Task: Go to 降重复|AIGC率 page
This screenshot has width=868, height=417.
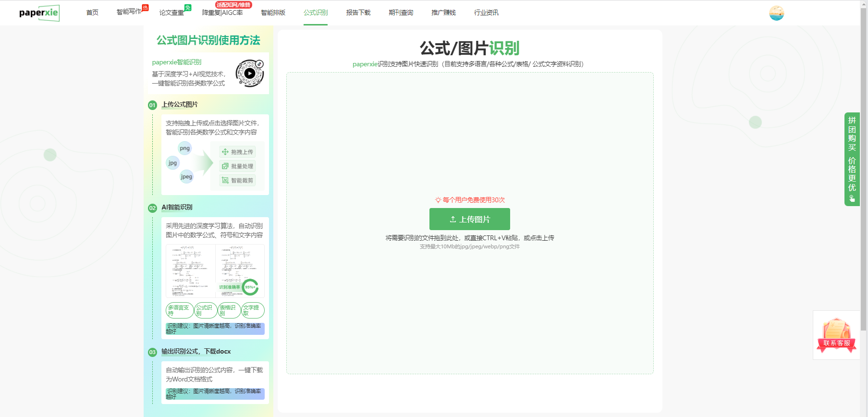Action: coord(222,12)
